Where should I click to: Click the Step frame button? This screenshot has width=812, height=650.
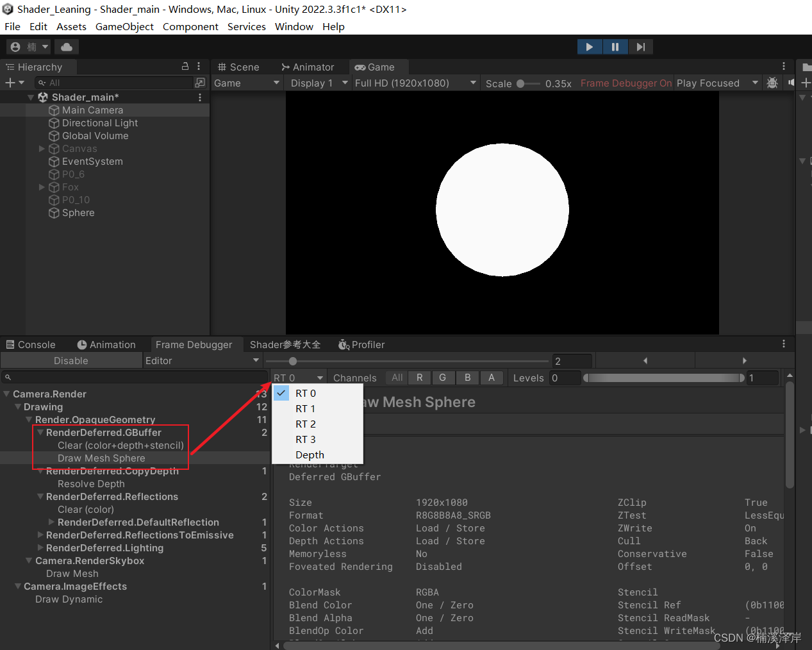640,46
